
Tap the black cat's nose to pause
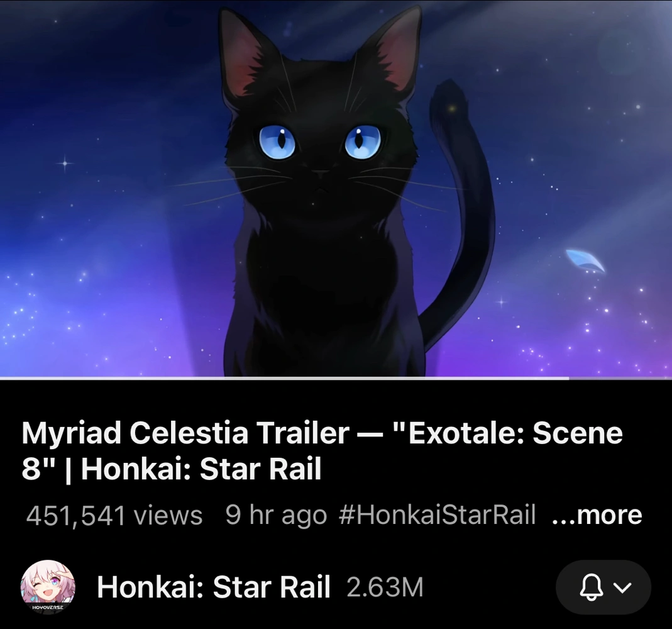(x=320, y=174)
